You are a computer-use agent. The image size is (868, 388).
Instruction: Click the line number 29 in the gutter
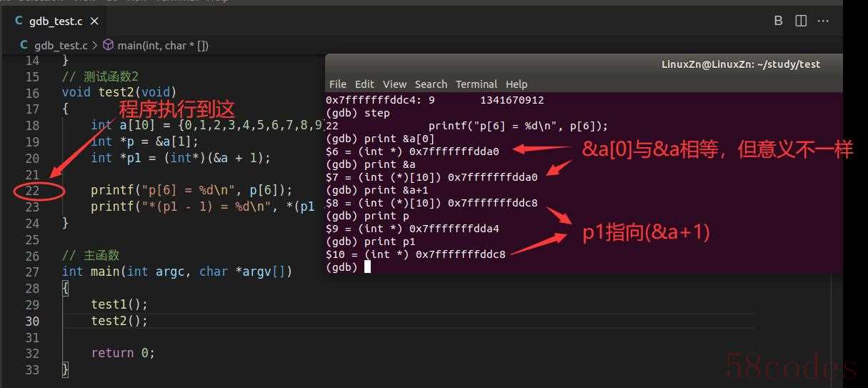coord(32,304)
